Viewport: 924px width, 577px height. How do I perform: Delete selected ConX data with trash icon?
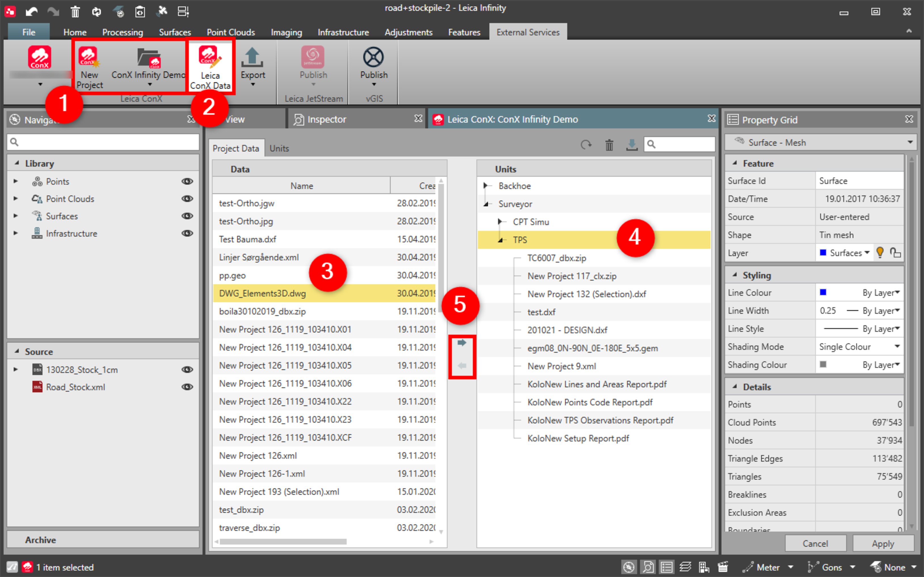tap(609, 145)
